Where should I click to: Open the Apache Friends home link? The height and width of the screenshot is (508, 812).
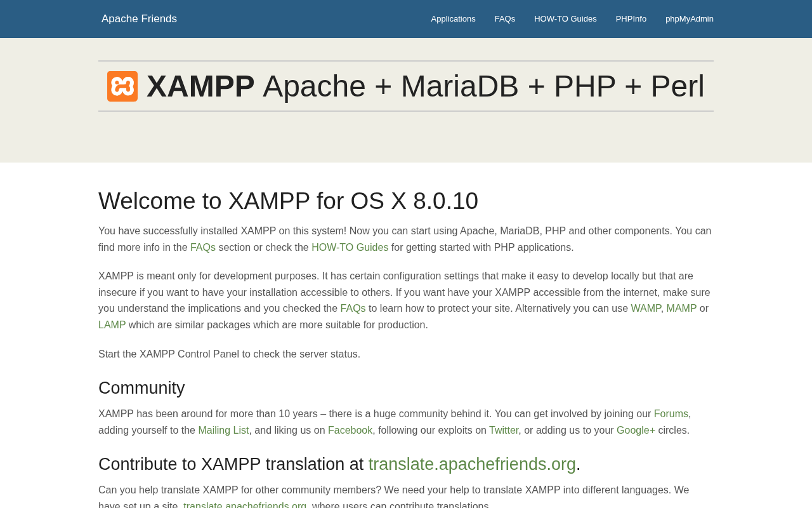tap(139, 19)
